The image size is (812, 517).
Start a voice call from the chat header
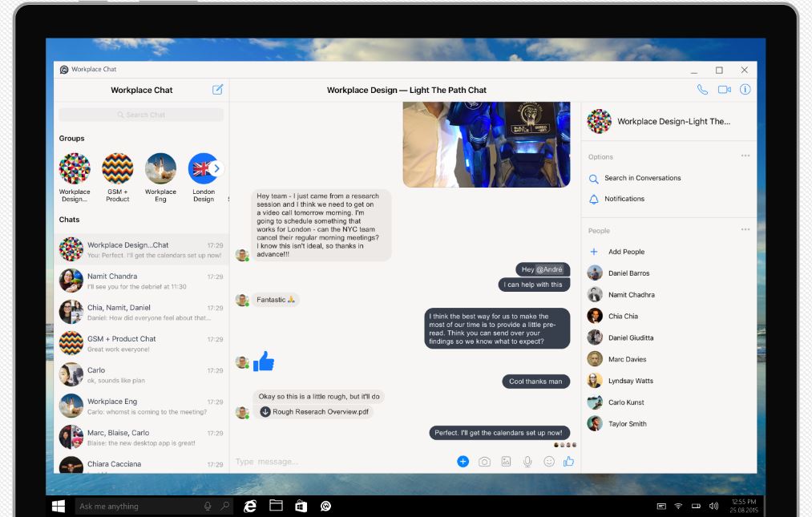tap(703, 89)
